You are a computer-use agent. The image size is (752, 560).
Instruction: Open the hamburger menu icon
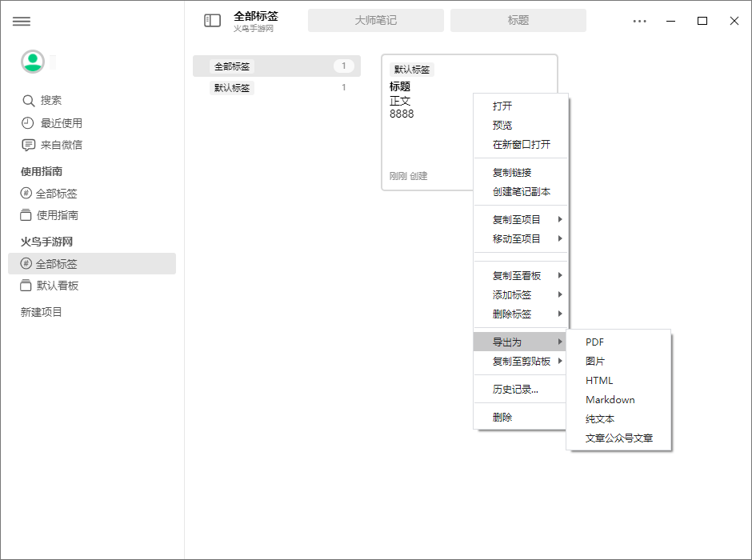[21, 21]
